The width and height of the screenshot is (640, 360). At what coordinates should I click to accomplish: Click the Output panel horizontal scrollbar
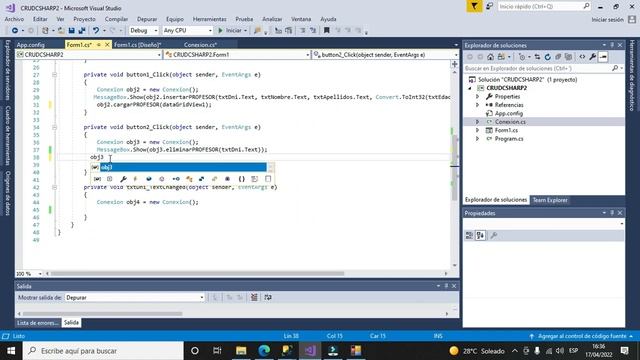[x=102, y=314]
